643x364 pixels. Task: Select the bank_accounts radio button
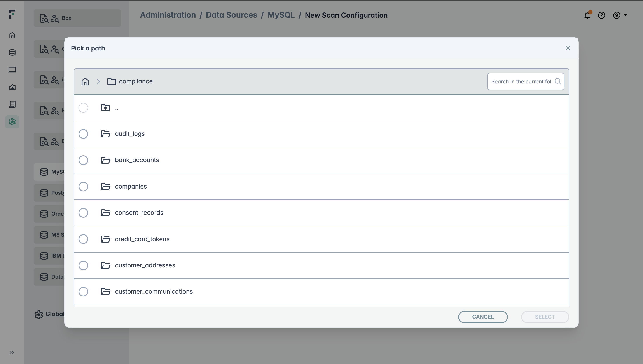[x=83, y=160]
